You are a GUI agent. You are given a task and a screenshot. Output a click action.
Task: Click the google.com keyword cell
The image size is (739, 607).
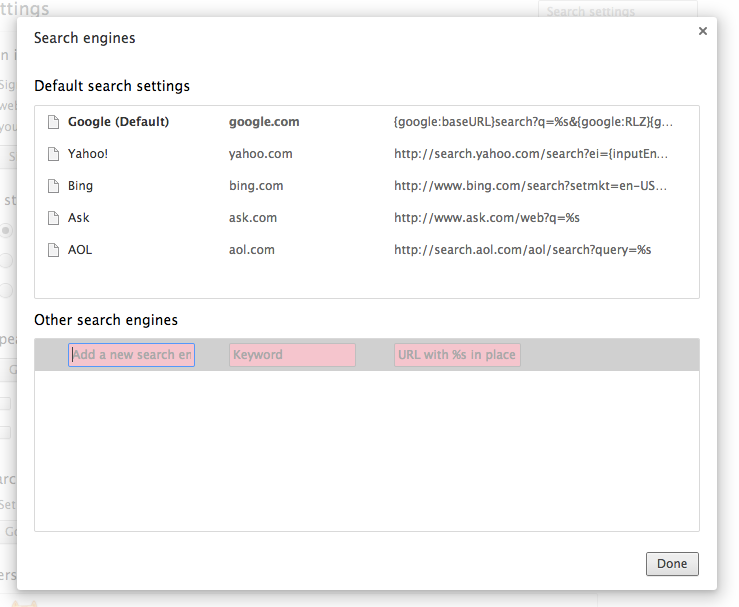point(264,122)
